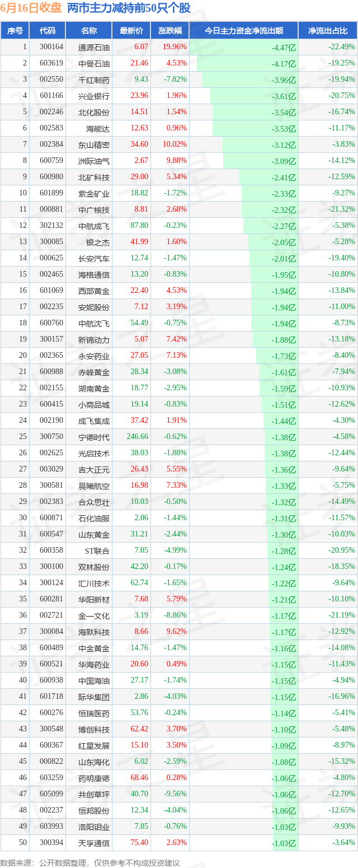
Task: Click stock name 山东黄金
Action: [94, 535]
